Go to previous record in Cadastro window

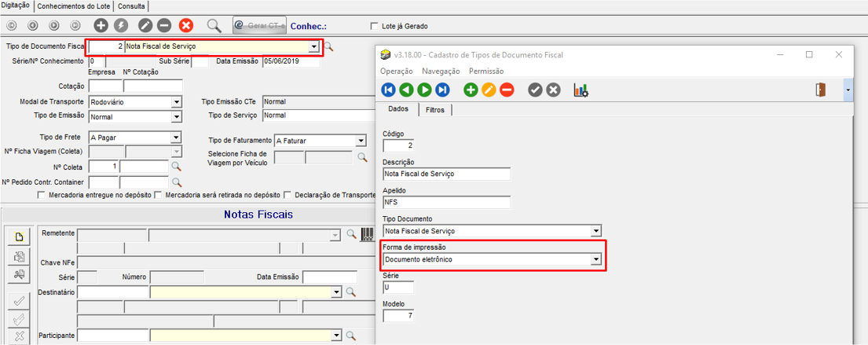pos(406,90)
